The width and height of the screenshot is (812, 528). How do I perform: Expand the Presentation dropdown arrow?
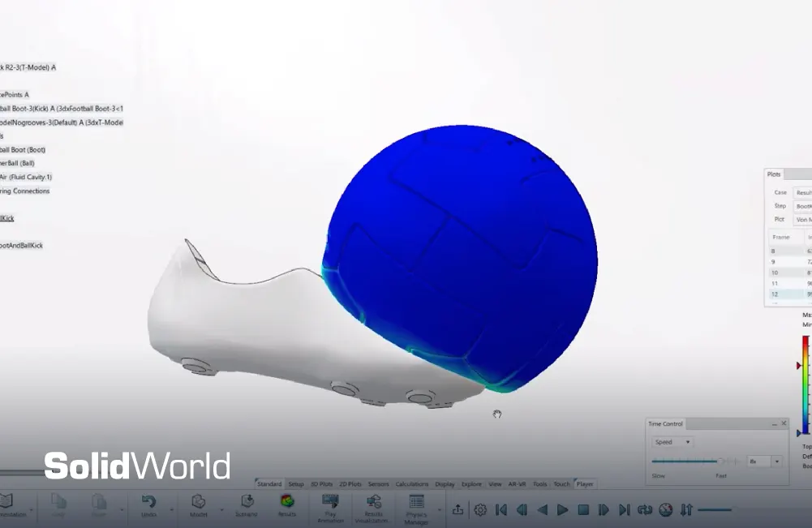31,510
